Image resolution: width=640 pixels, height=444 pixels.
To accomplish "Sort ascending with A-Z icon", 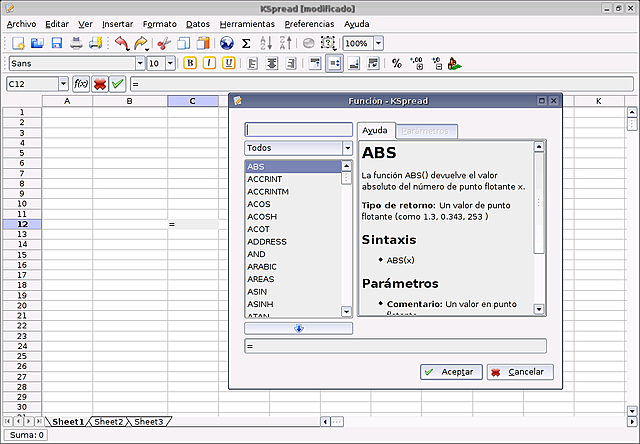I will [x=266, y=43].
